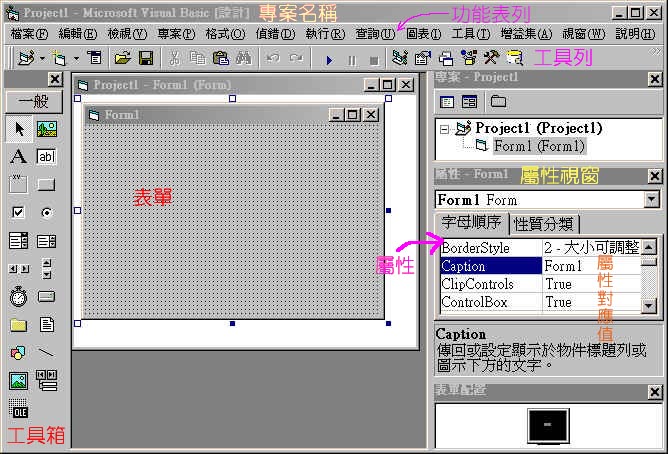Click Add Standard EXE Project toolbar icon
The height and width of the screenshot is (454, 668).
pos(26,58)
